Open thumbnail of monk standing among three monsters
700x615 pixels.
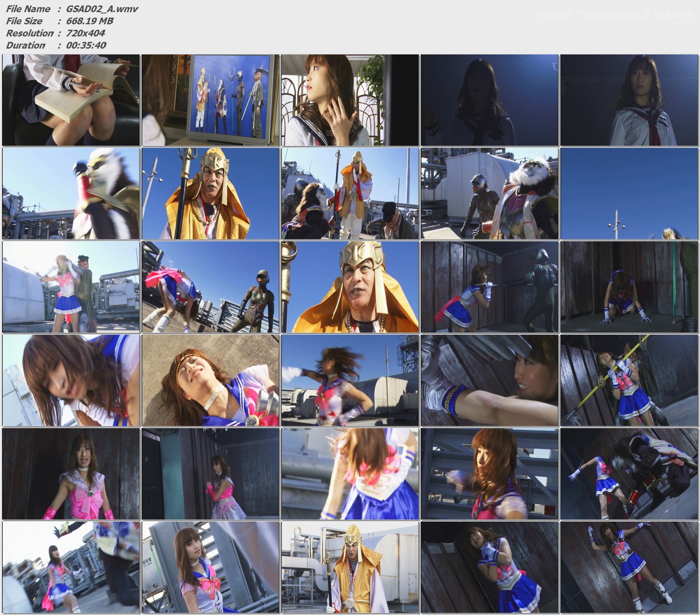[350, 194]
